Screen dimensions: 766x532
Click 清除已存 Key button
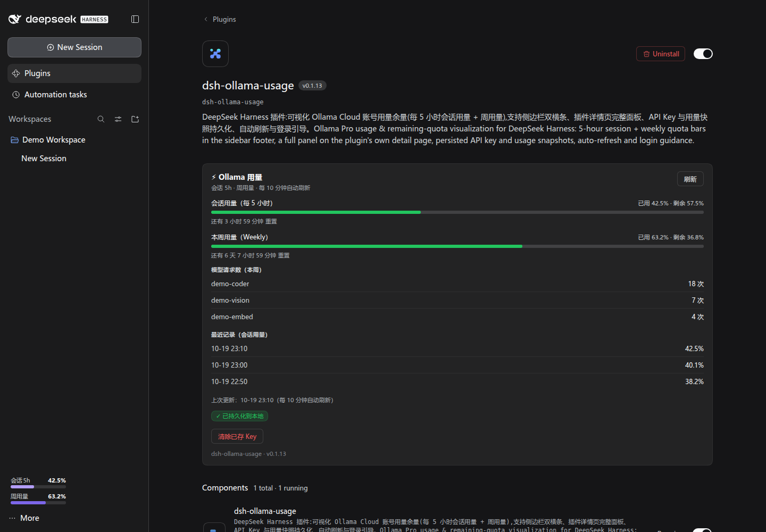pyautogui.click(x=237, y=436)
